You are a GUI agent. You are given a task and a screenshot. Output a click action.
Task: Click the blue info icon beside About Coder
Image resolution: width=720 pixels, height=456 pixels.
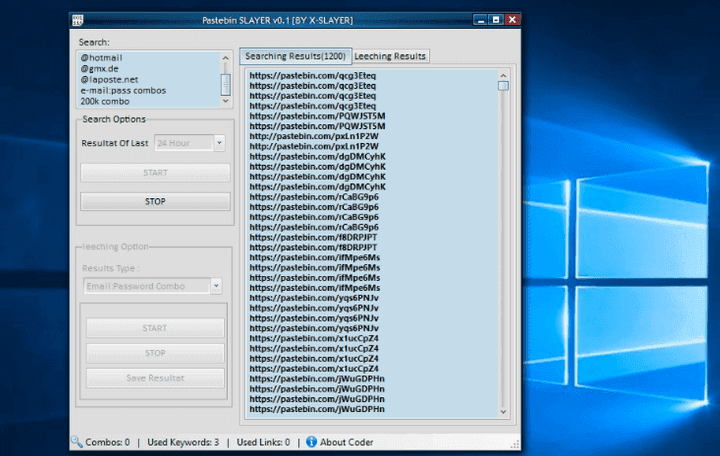311,442
